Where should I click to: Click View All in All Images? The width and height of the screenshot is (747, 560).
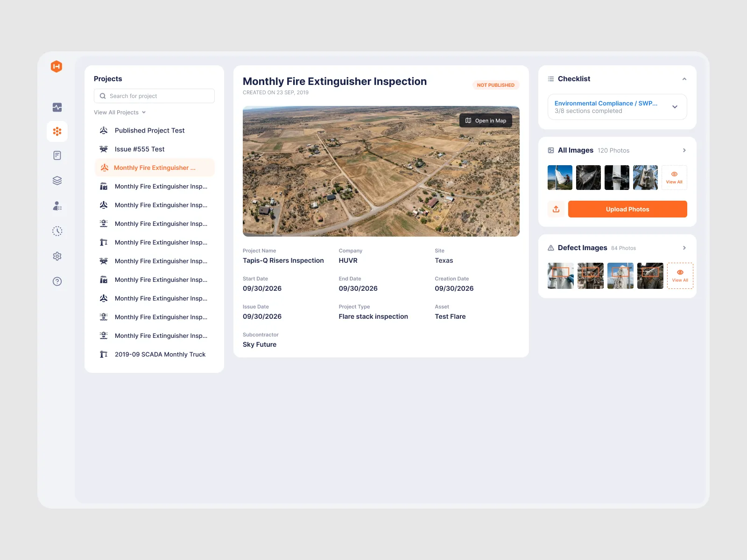pyautogui.click(x=674, y=177)
